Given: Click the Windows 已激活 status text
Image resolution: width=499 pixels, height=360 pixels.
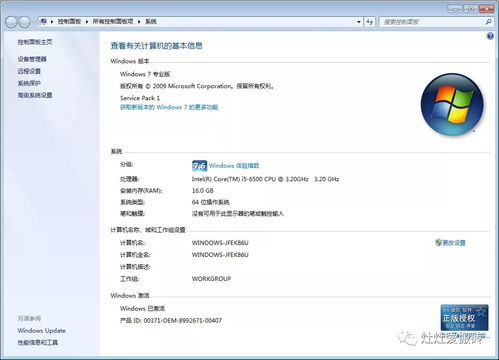Looking at the screenshot, I should 142,309.
